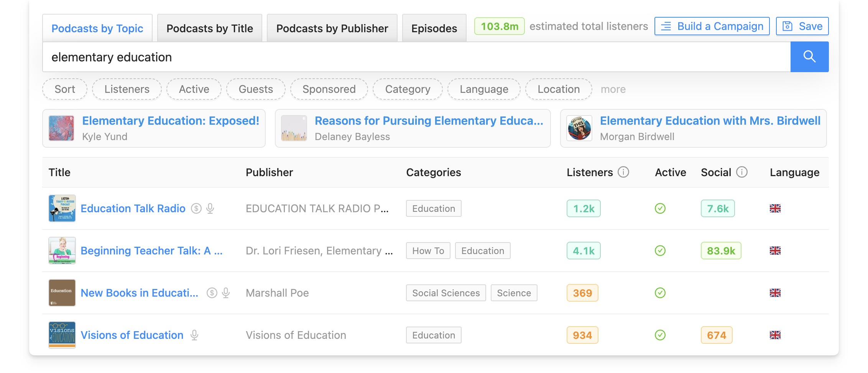Viewport: 868px width, 373px height.
Task: Click the UK flag for Beginning Teacher Talk
Action: click(x=775, y=251)
